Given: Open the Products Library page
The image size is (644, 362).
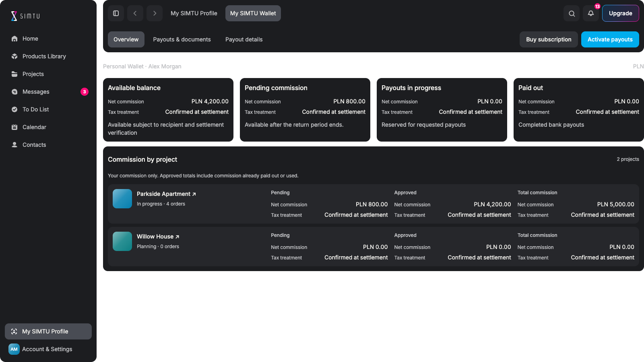Looking at the screenshot, I should pos(48,56).
